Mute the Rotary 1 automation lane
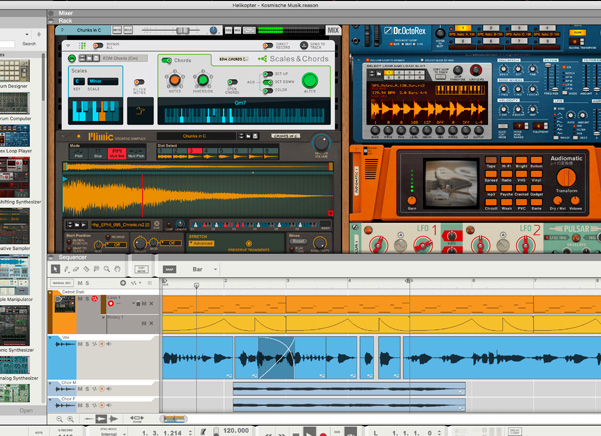The height and width of the screenshot is (436, 601). point(144,323)
